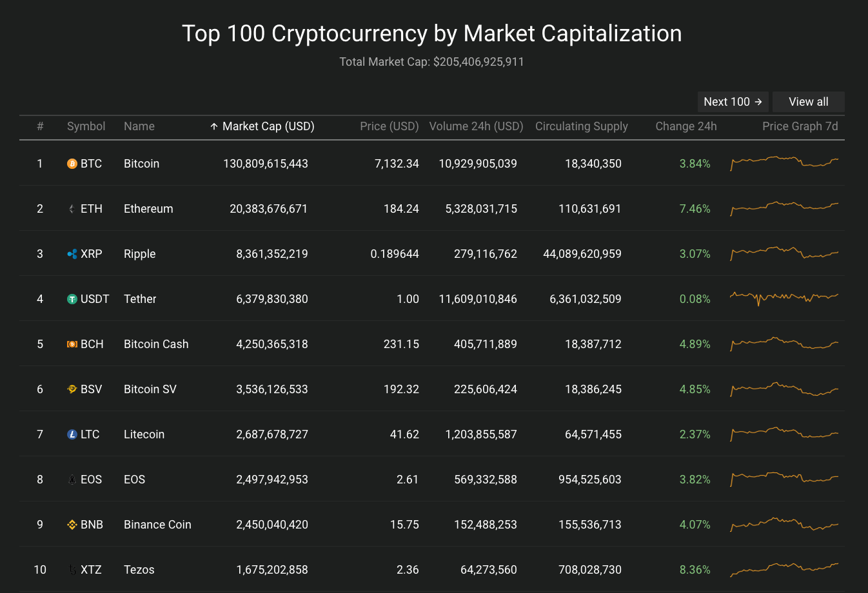Open the Ethereum name link
Viewport: 868px width, 593px height.
coord(148,209)
